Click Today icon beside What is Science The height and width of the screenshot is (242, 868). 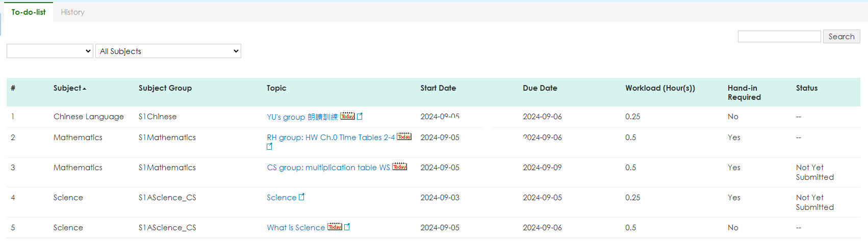click(x=335, y=227)
